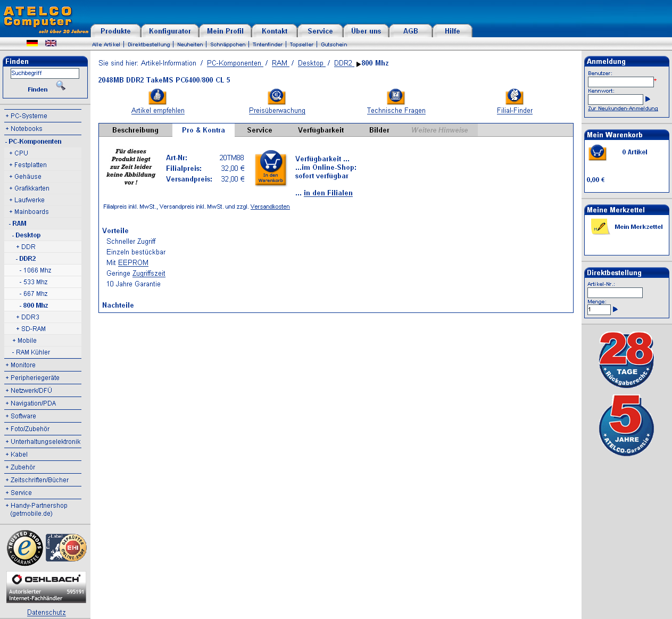Open the EEPROM glossary link

pos(133,263)
